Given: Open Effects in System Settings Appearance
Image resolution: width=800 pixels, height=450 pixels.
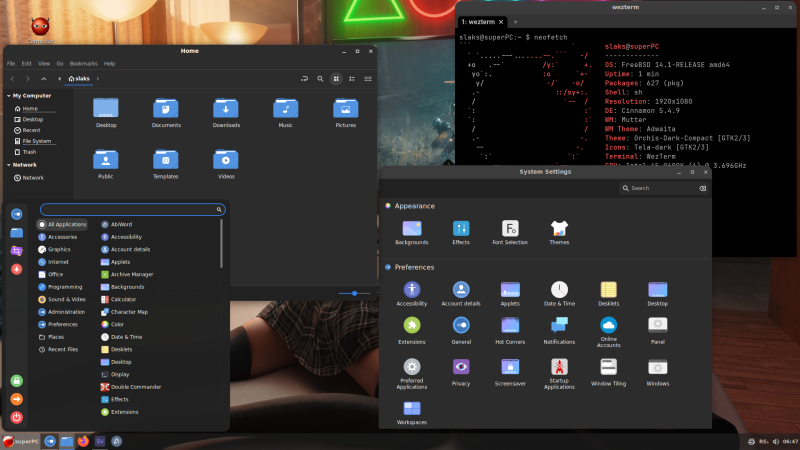Looking at the screenshot, I should (x=461, y=233).
